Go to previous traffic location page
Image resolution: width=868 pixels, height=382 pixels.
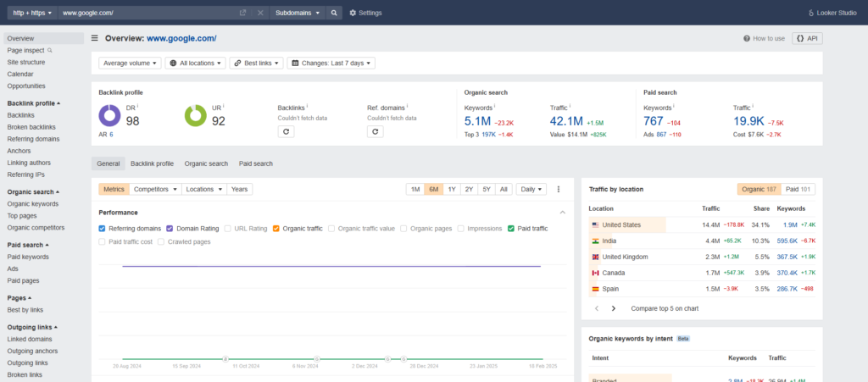[596, 308]
